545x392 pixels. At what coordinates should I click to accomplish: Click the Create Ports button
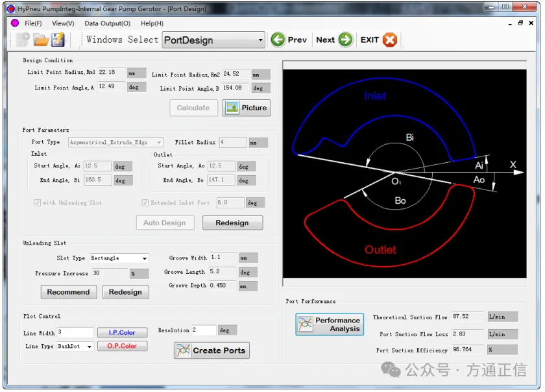click(212, 350)
